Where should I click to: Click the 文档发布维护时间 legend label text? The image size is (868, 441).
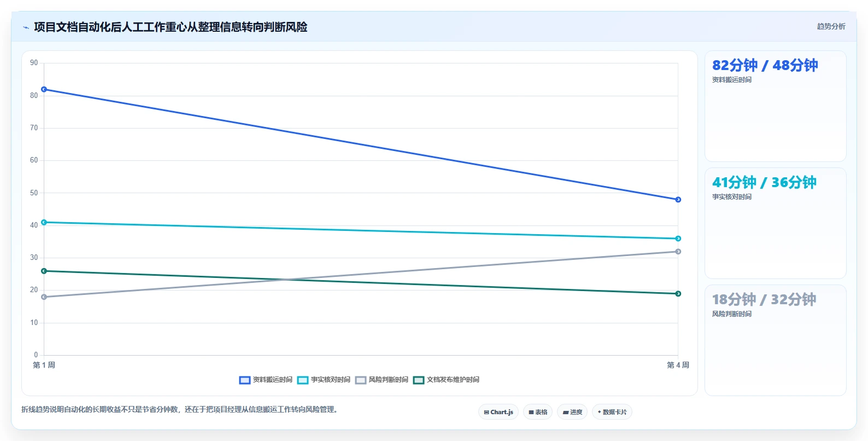pyautogui.click(x=453, y=380)
